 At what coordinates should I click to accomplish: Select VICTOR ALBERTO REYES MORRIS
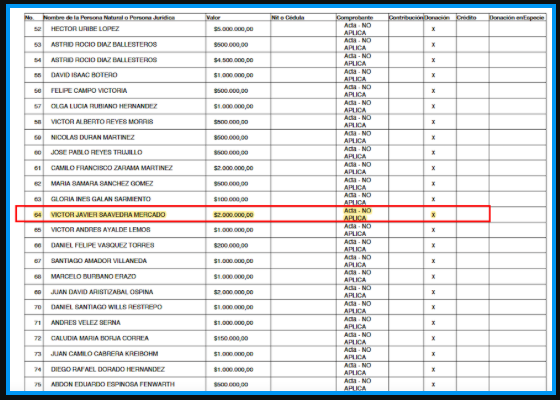pos(102,122)
